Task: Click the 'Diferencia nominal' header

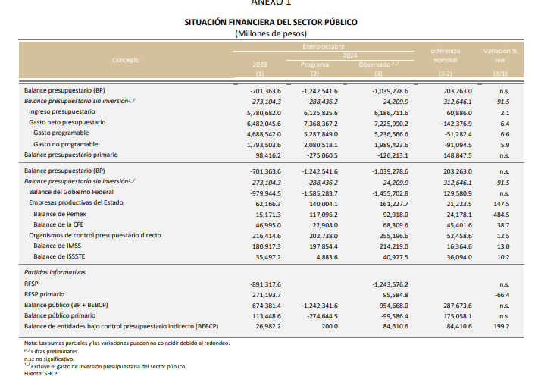Action: (x=446, y=55)
